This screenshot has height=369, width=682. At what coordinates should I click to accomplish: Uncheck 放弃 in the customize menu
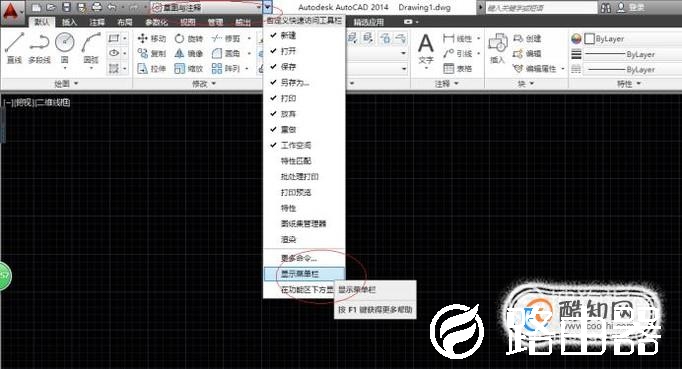coord(304,114)
